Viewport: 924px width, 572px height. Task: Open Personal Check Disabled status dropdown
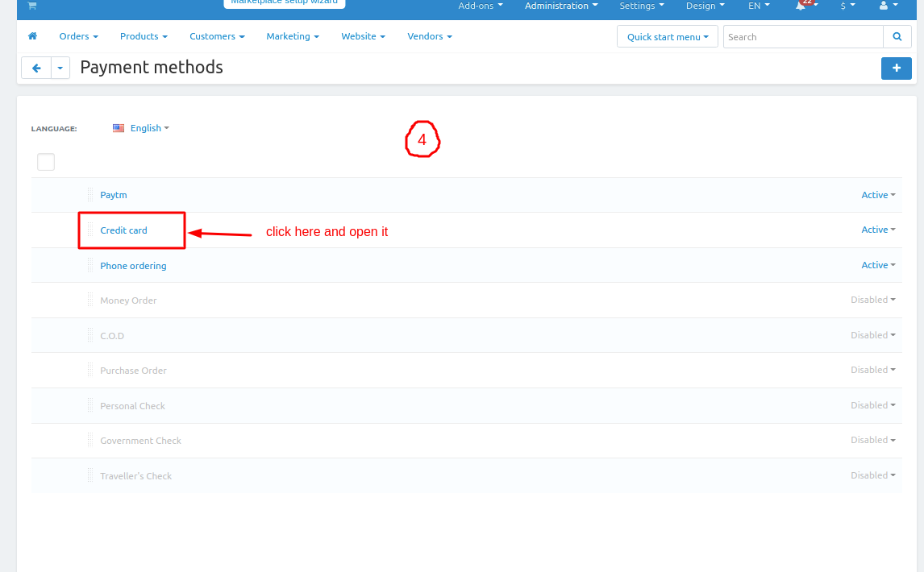pos(872,405)
